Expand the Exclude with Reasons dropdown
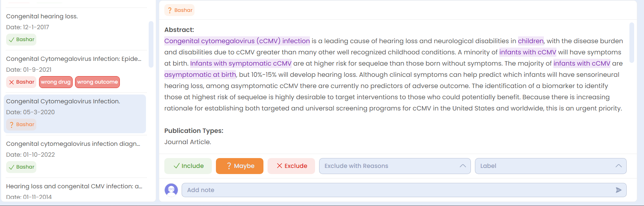The width and height of the screenshot is (644, 206). 395,166
